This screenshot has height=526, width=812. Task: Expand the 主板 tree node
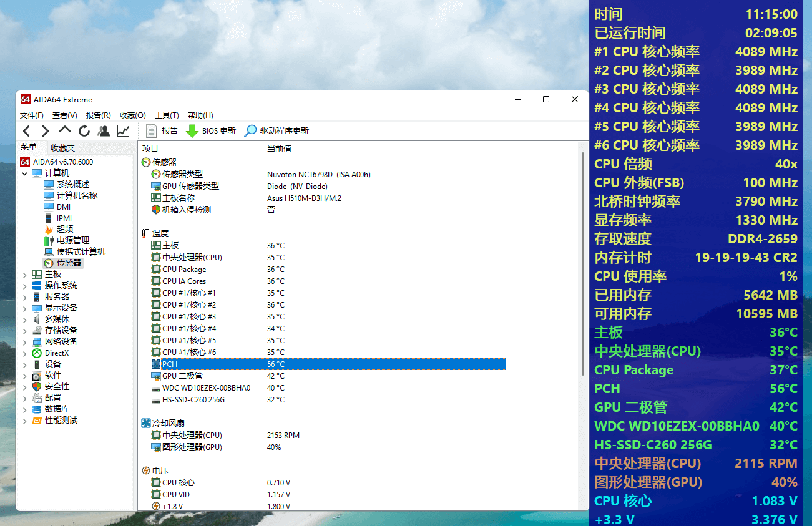pos(25,275)
